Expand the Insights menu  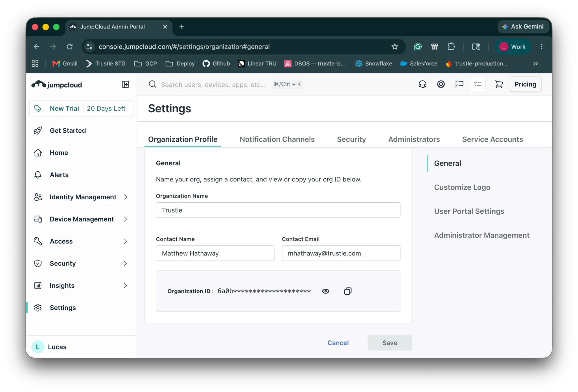81,285
